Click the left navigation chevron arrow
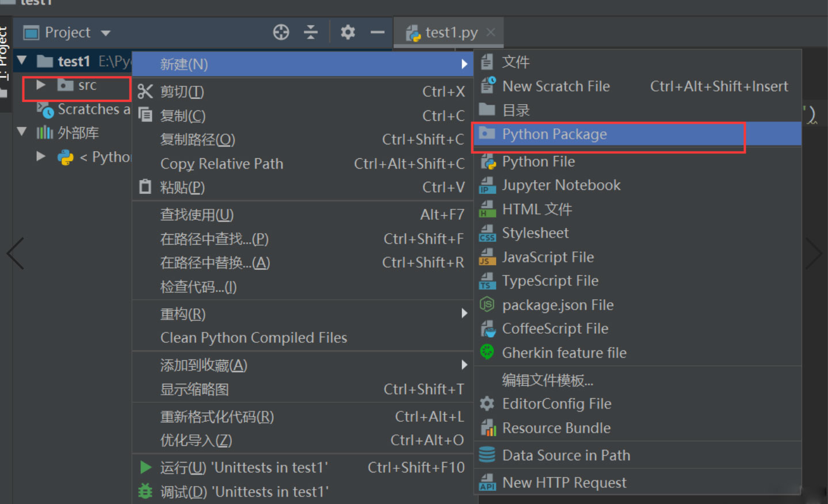This screenshot has height=504, width=828. pyautogui.click(x=16, y=253)
